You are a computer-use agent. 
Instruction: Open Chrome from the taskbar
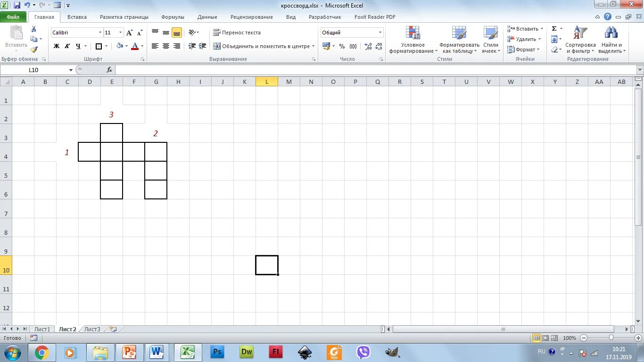41,353
